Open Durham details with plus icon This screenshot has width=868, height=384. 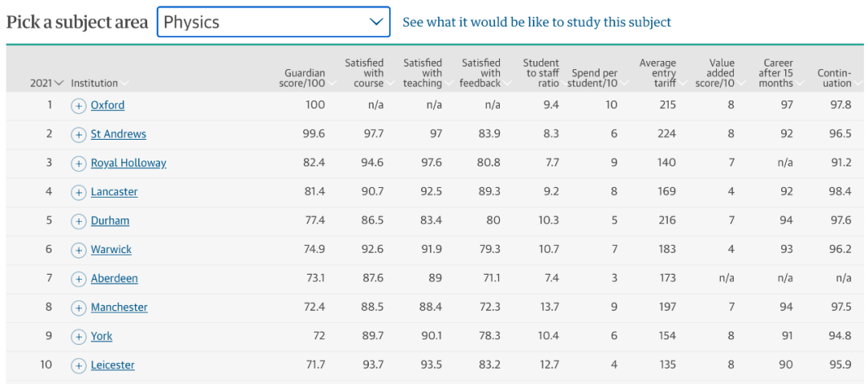point(79,221)
